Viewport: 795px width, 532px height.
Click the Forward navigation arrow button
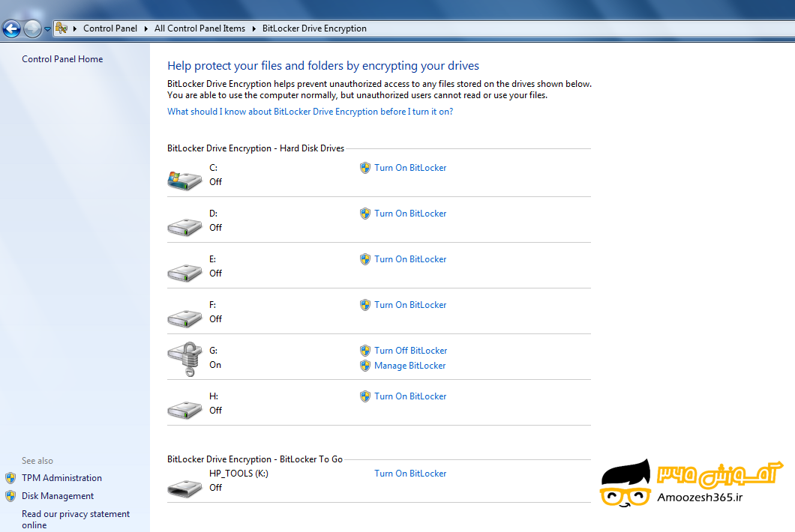[x=32, y=29]
